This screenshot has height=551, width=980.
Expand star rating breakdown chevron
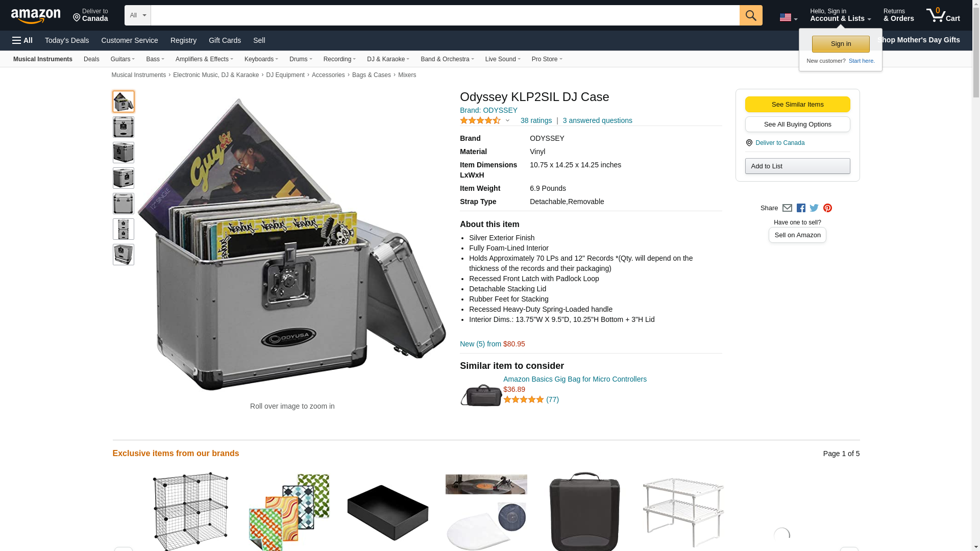coord(507,121)
